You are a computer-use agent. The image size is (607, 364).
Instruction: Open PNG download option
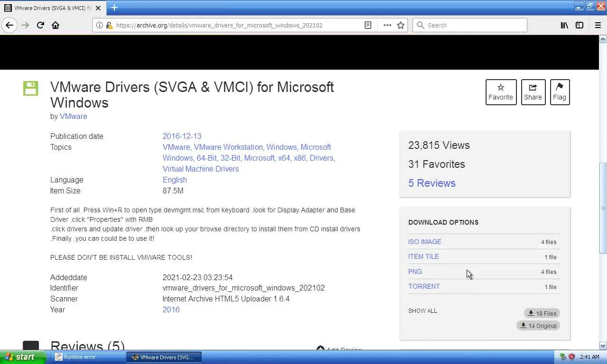pos(415,272)
